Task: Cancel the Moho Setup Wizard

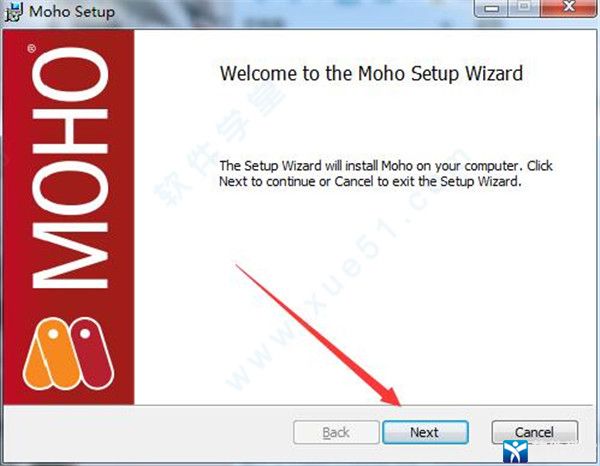Action: (535, 432)
